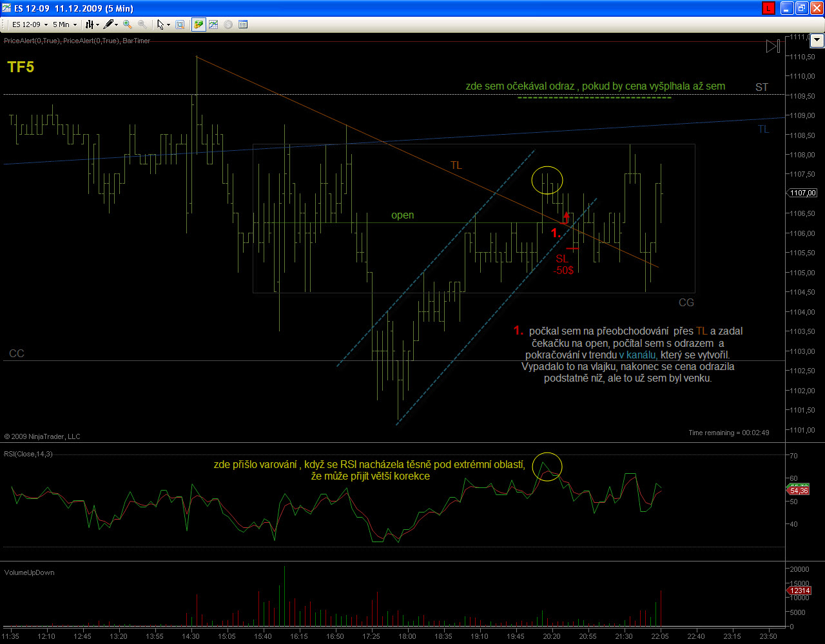The image size is (825, 644).
Task: Open the chart properties icon
Action: click(x=243, y=24)
